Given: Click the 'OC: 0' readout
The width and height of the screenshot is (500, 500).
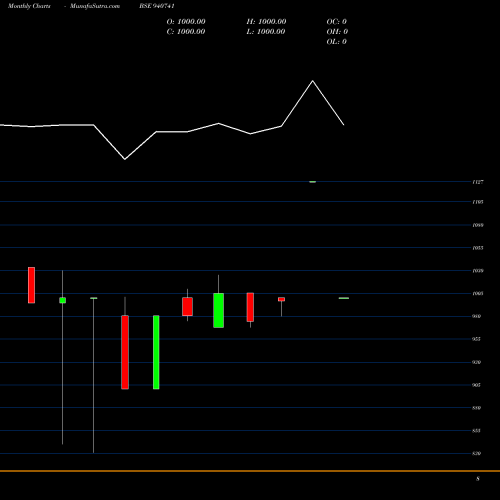Looking at the screenshot, I should click(x=337, y=22).
